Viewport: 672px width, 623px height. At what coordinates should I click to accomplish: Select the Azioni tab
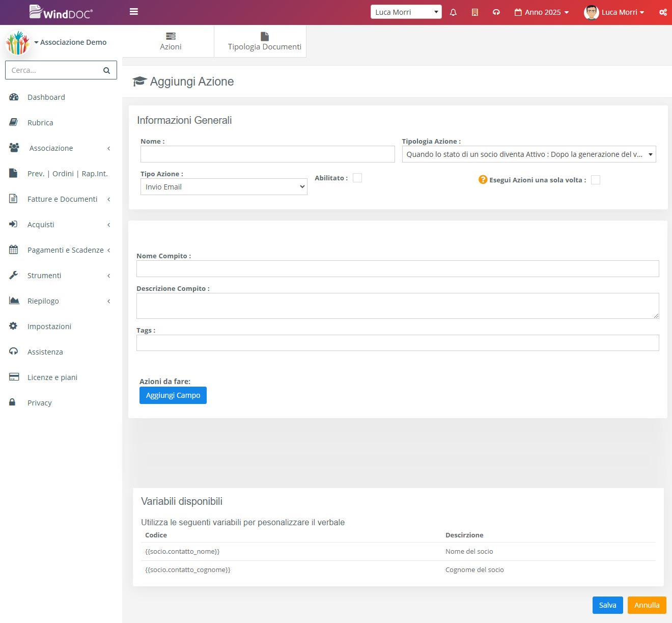[171, 42]
